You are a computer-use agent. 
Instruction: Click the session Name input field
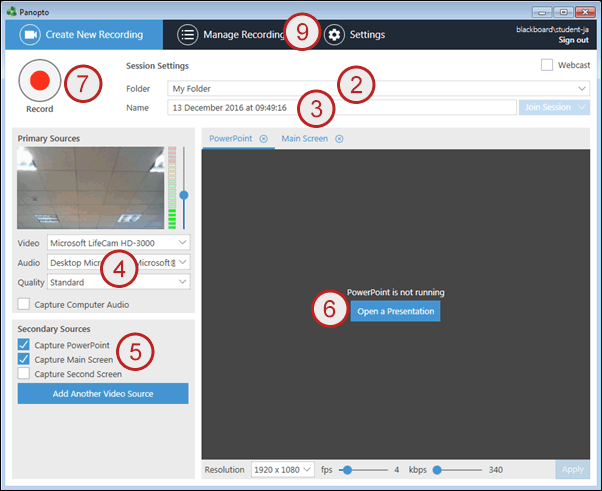click(342, 107)
